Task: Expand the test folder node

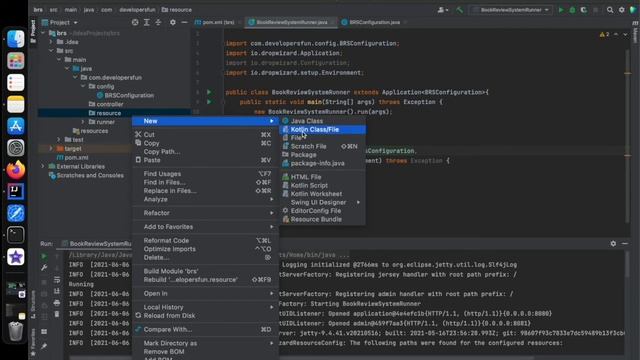Action: pos(59,140)
